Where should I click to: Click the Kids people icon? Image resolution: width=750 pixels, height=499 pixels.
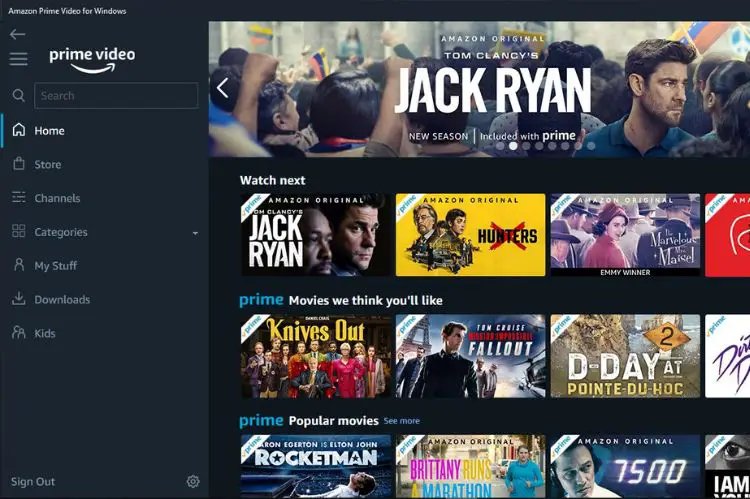coord(19,333)
